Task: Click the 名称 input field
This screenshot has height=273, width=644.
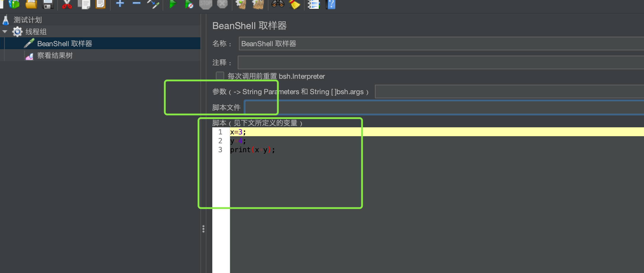Action: point(441,44)
